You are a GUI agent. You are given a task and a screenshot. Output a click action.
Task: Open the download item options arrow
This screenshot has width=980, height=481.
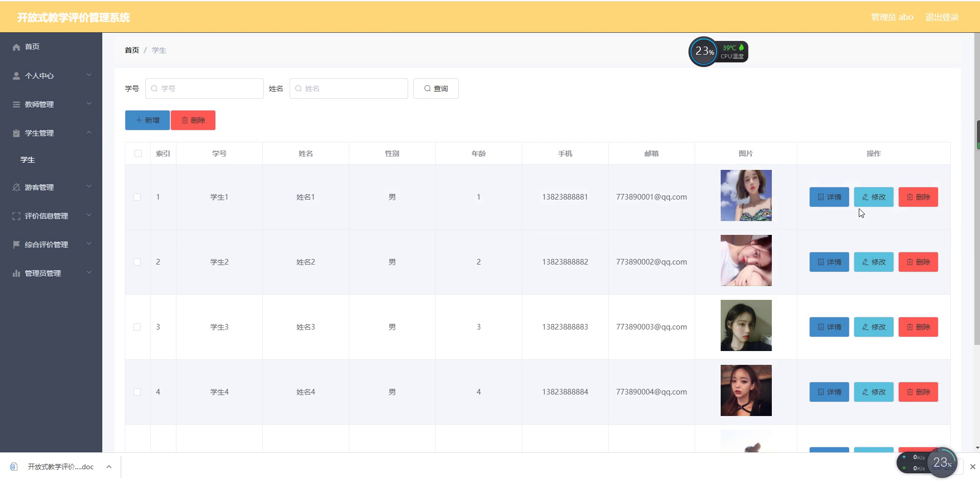(109, 467)
